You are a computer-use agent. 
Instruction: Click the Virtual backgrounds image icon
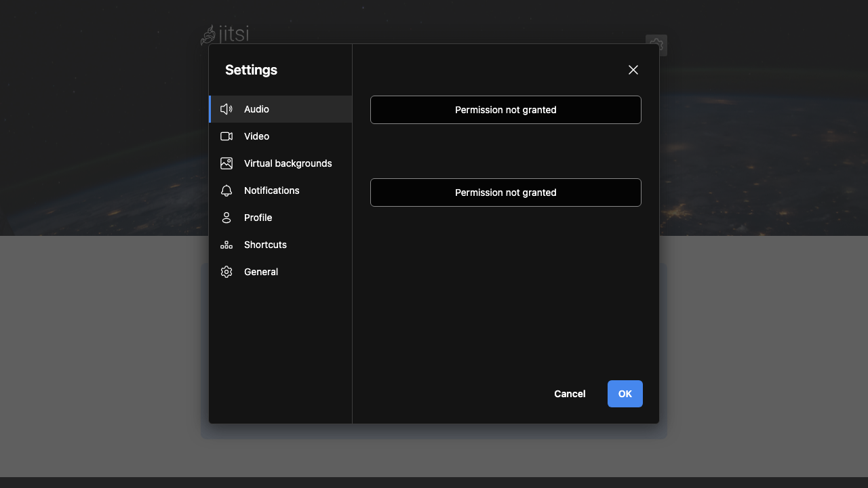[x=226, y=163]
